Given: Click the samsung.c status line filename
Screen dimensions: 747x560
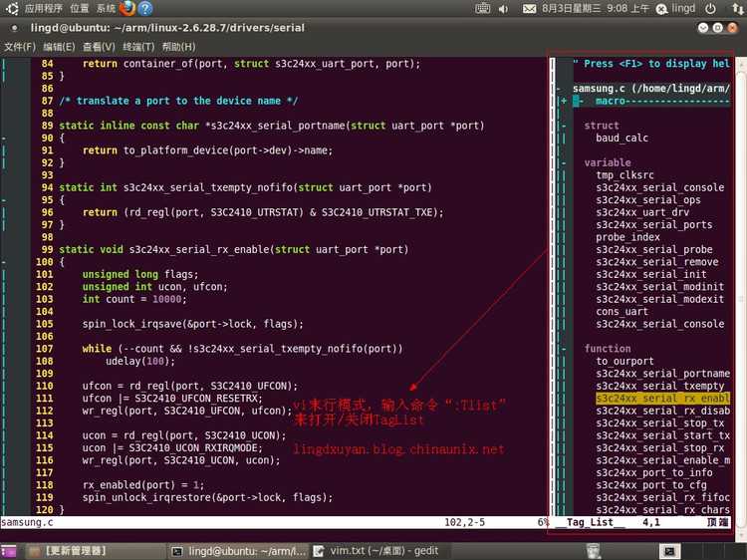Looking at the screenshot, I should coord(27,522).
